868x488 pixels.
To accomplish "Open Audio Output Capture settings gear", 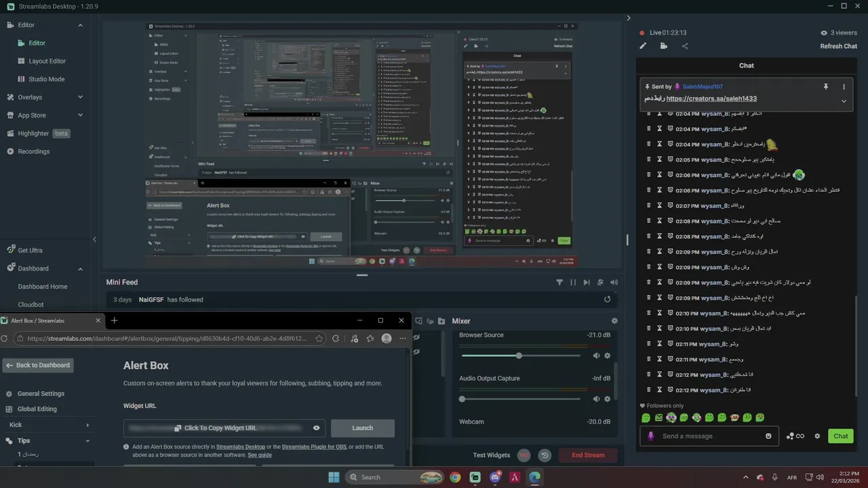I will point(607,399).
